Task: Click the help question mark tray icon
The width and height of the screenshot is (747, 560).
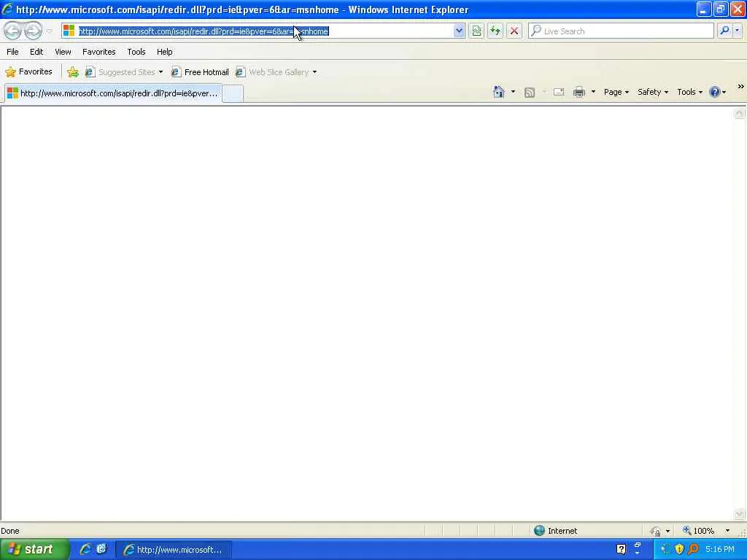Action: click(621, 550)
